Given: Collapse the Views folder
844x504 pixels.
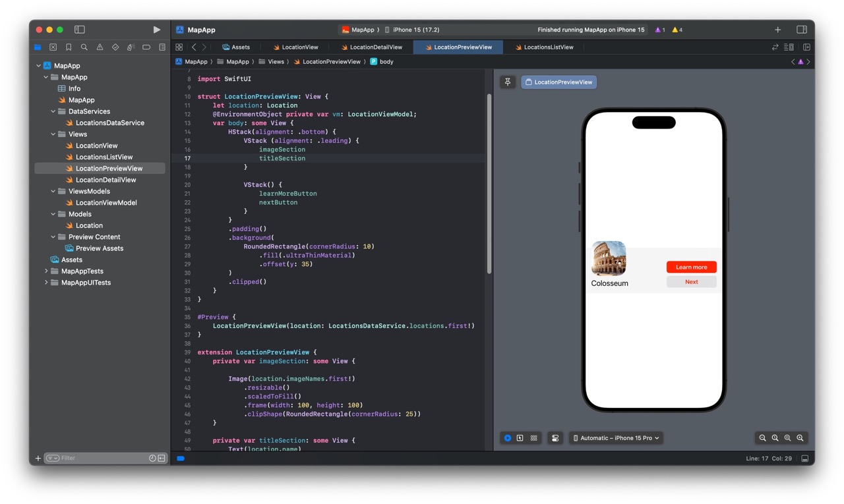Looking at the screenshot, I should (x=53, y=134).
